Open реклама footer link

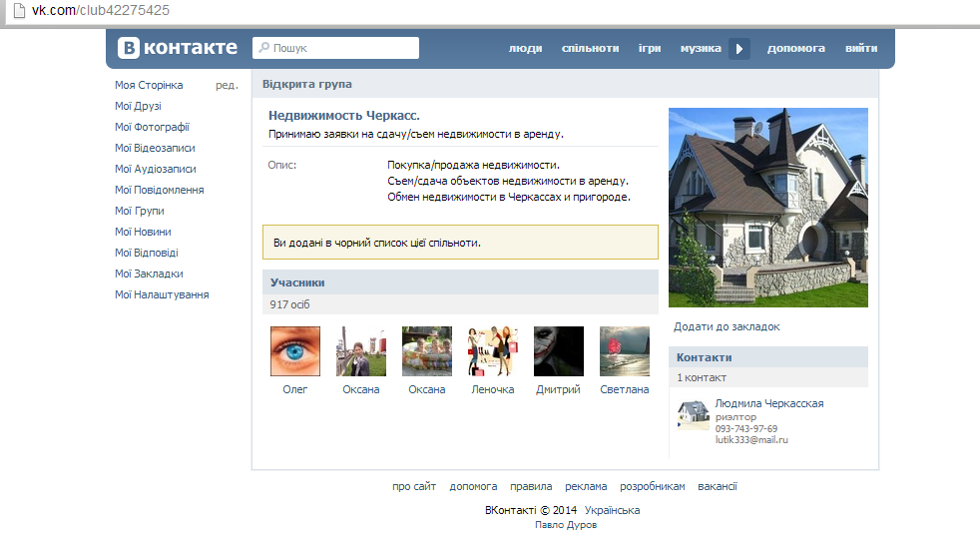pos(586,486)
